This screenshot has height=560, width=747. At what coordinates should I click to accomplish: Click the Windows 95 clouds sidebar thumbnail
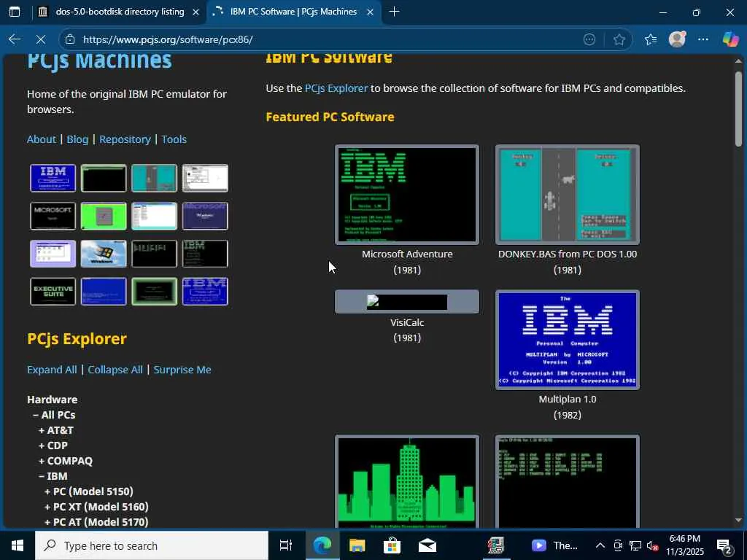104,253
